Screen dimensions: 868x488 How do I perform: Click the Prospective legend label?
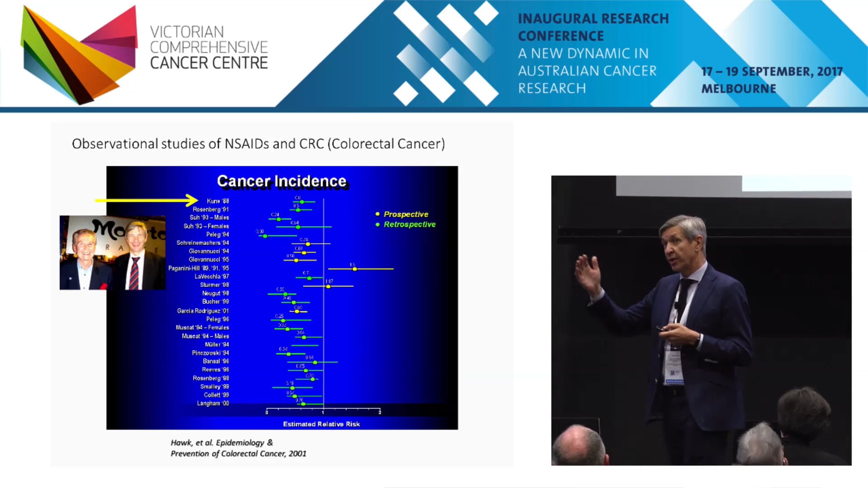click(x=406, y=214)
